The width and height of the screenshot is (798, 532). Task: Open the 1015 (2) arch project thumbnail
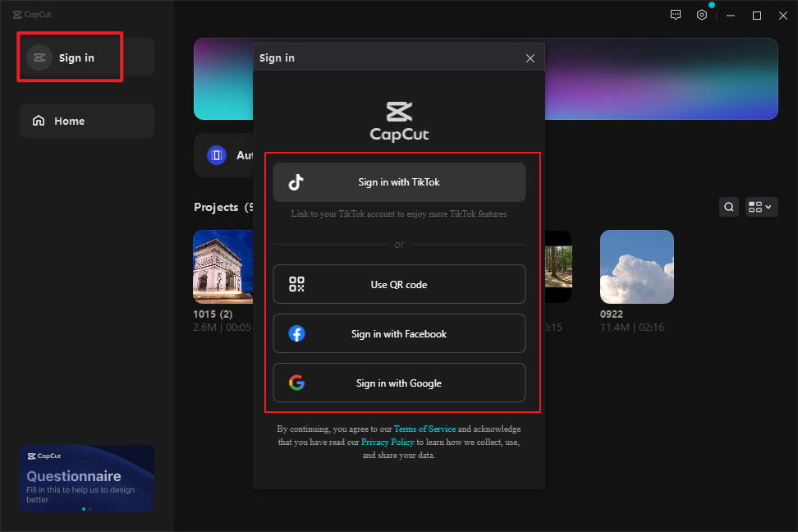point(223,267)
